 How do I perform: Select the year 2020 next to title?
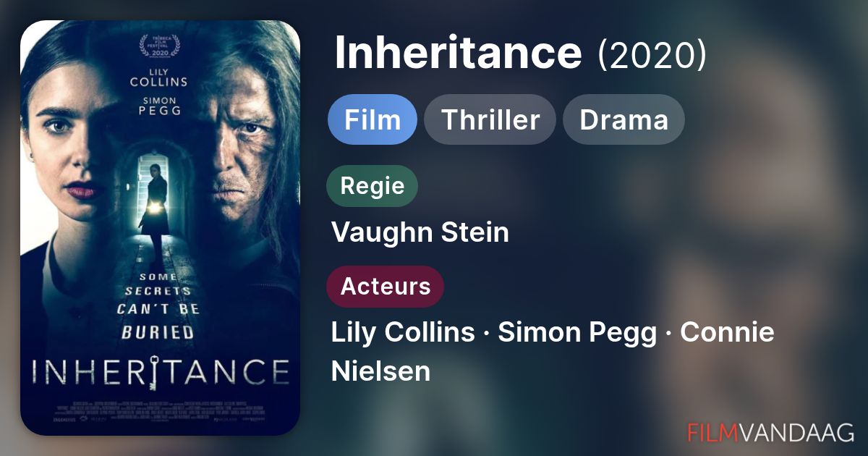[x=652, y=54]
